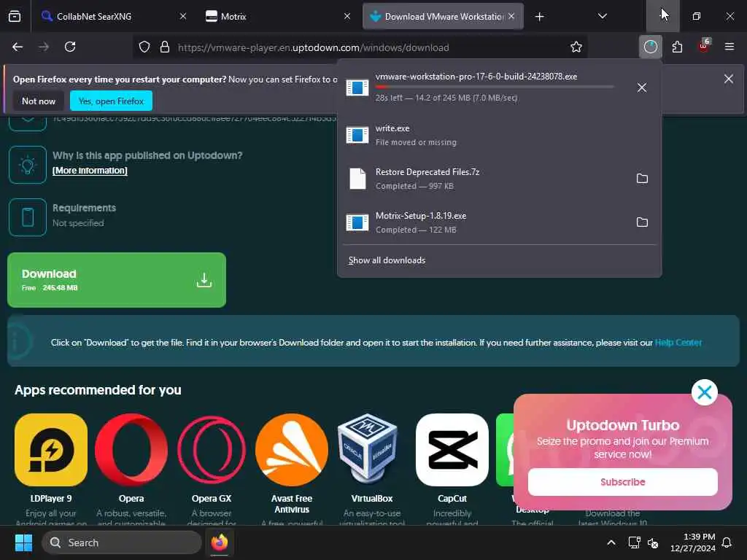Viewport: 747px width, 560px height.
Task: Click the taskbar Search box
Action: tap(122, 542)
